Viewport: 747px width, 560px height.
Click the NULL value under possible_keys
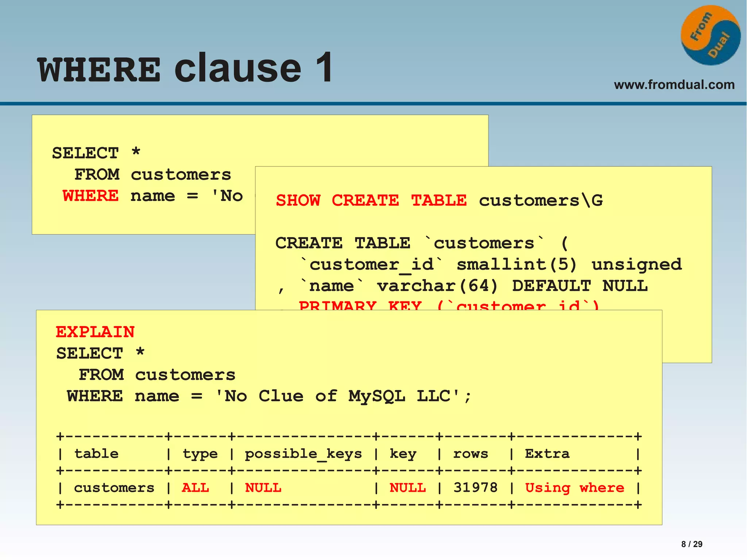263,488
